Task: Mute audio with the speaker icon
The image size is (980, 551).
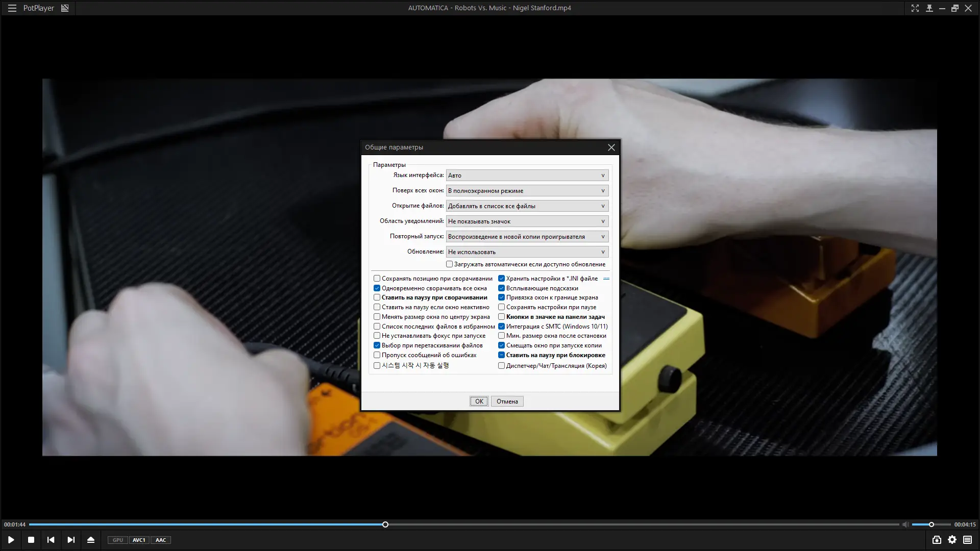Action: (905, 524)
